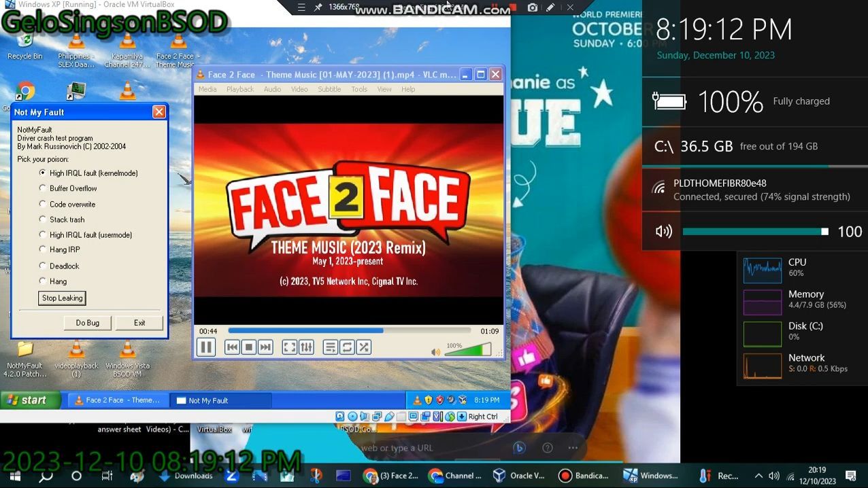868x488 pixels.
Task: Click the CPU usage graph widget
Action: (x=763, y=270)
